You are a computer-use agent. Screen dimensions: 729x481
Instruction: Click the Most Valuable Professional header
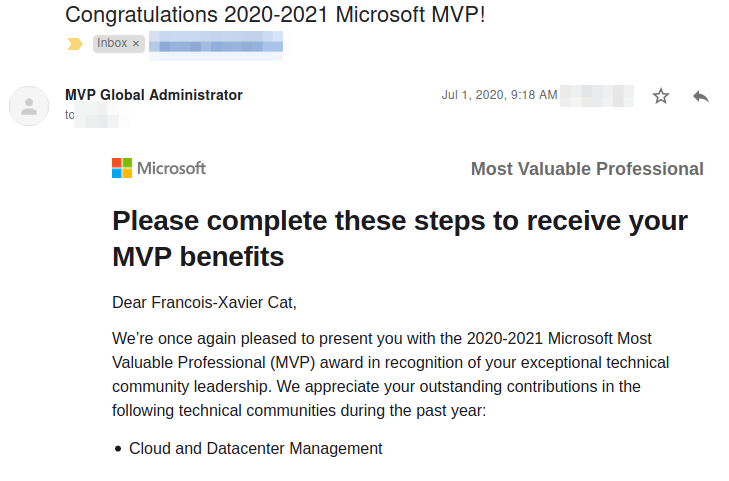[587, 169]
